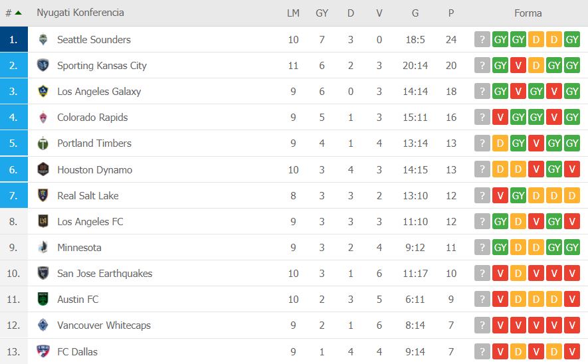Click the Nyugati Konferencia header

coord(80,13)
